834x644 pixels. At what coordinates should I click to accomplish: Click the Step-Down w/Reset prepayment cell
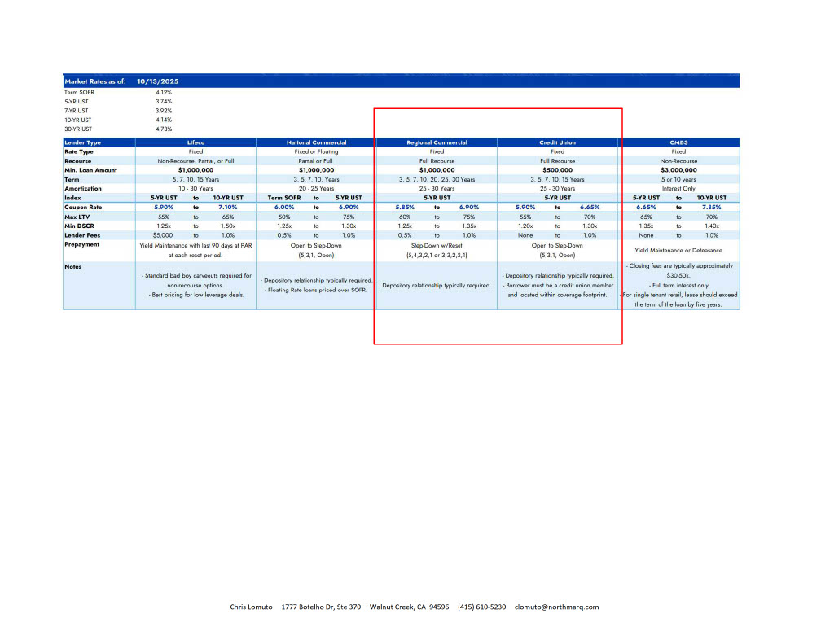point(437,245)
